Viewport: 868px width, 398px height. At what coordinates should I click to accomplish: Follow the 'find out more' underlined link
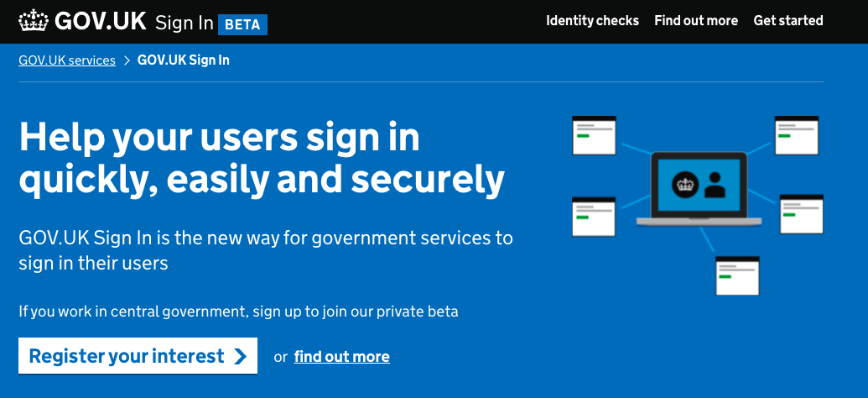pos(341,356)
